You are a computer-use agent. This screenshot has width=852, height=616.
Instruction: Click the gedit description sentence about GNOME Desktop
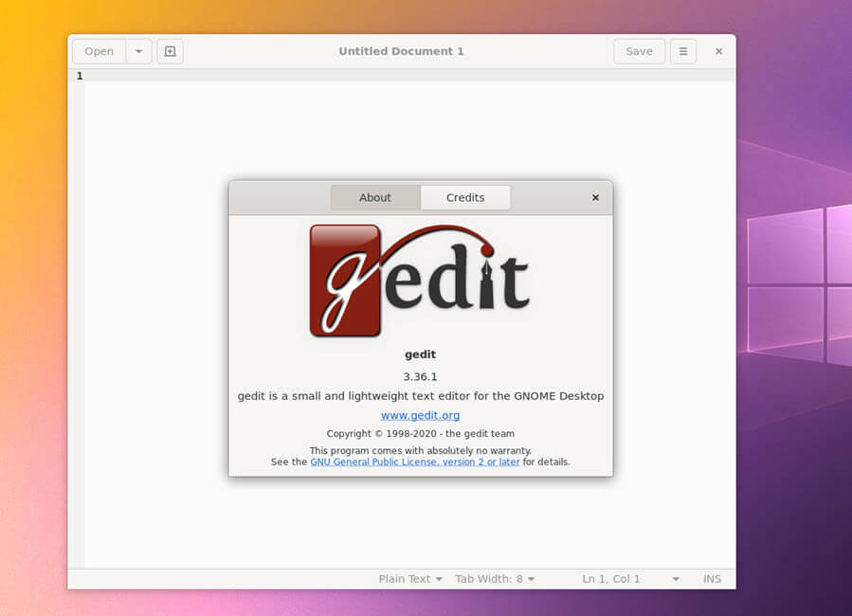pyautogui.click(x=421, y=396)
